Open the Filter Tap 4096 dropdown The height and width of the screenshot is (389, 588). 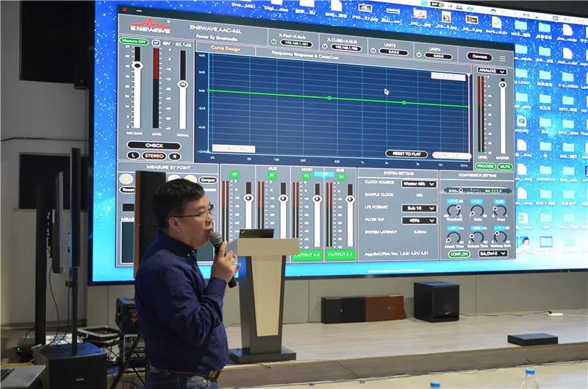click(419, 219)
